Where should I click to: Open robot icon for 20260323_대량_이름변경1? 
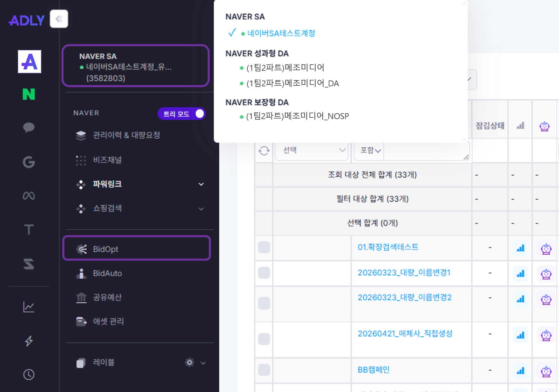(546, 274)
